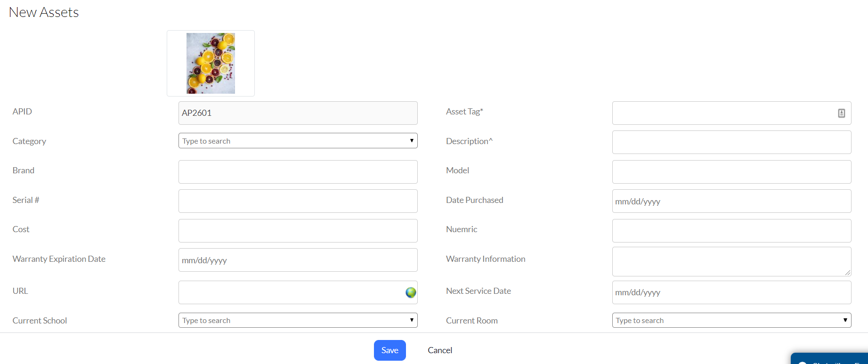Focus the APID field showing AP2601
868x364 pixels.
click(298, 113)
